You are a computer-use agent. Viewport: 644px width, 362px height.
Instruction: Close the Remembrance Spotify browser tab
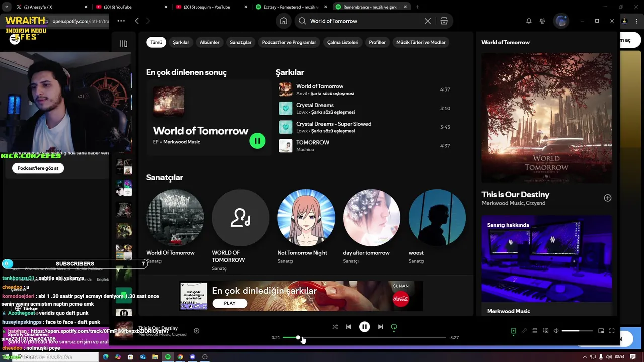[x=405, y=7]
